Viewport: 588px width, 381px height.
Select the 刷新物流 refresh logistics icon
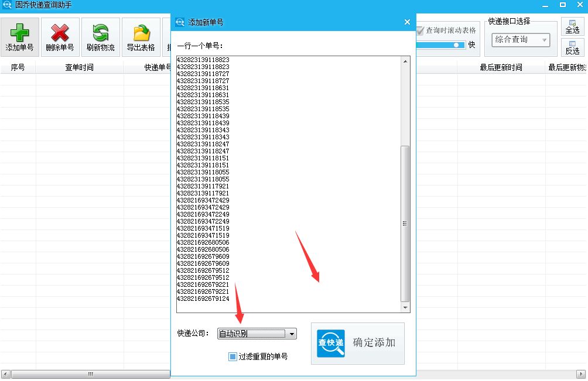click(x=99, y=32)
